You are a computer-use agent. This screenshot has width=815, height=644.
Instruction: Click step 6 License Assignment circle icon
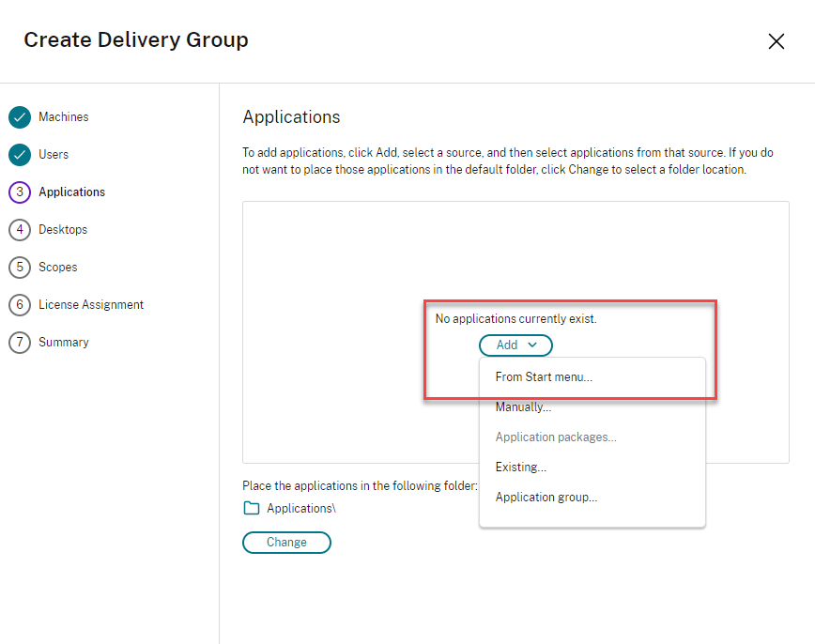20,305
